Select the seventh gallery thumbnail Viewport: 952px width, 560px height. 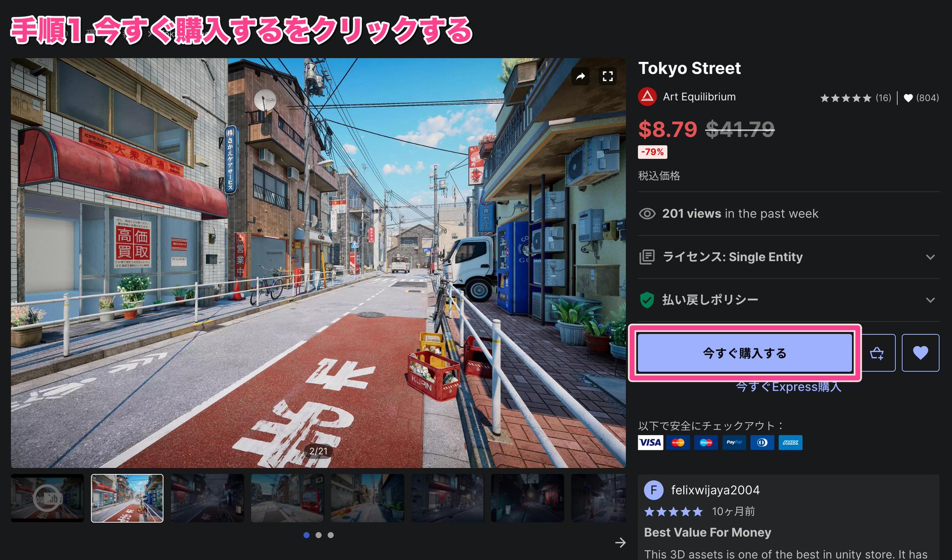(x=527, y=498)
